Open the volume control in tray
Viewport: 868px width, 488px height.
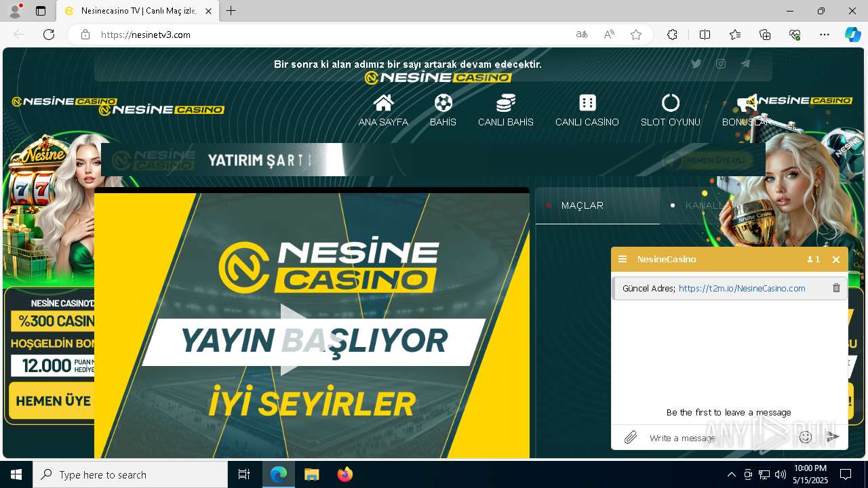pyautogui.click(x=781, y=474)
